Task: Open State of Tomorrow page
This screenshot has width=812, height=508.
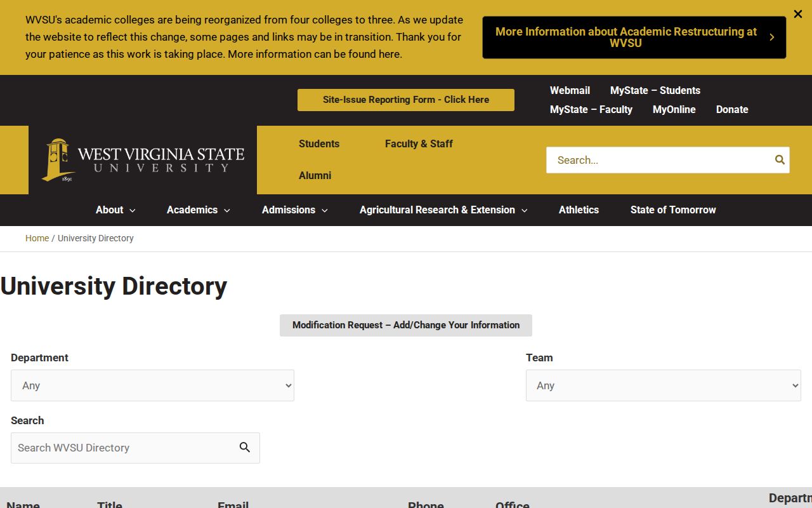Action: click(673, 210)
